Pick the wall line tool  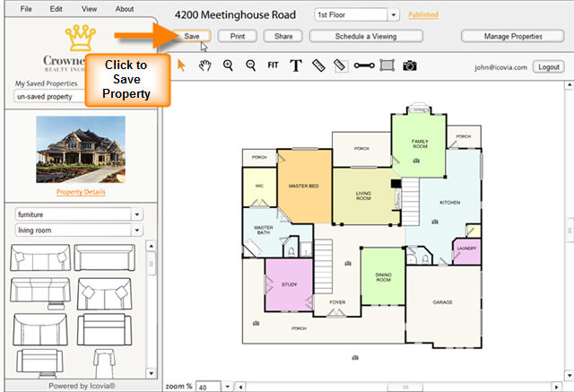coord(363,65)
